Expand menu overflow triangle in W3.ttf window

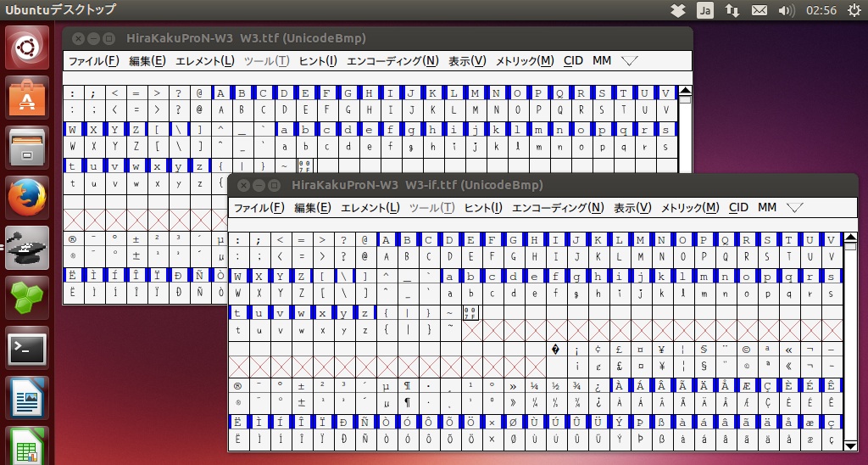click(x=630, y=61)
